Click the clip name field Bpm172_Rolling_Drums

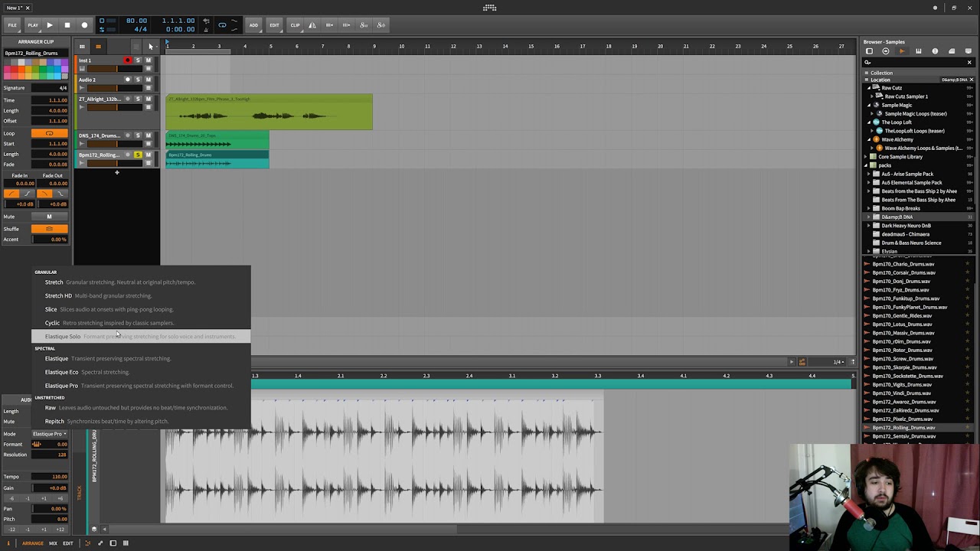coord(36,54)
